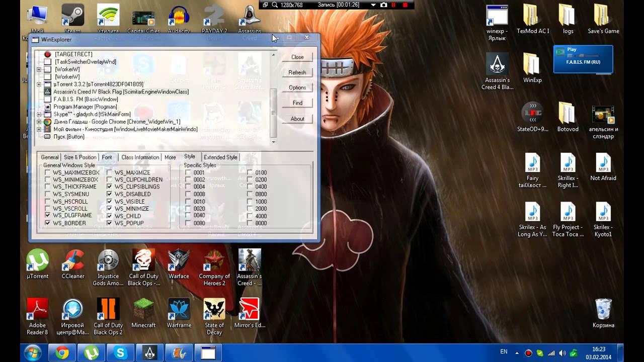Launch µTorrent from the desktop icon
The width and height of the screenshot is (644, 362).
(x=38, y=264)
